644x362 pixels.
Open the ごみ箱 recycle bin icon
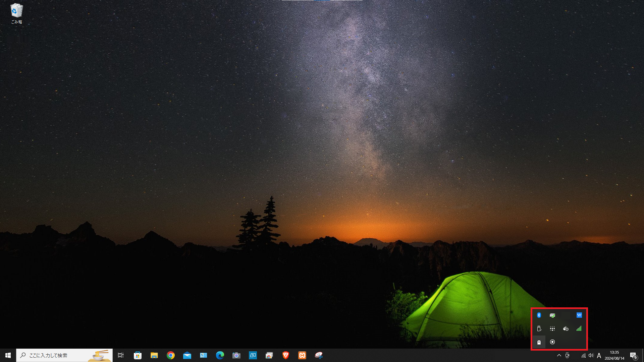click(16, 14)
